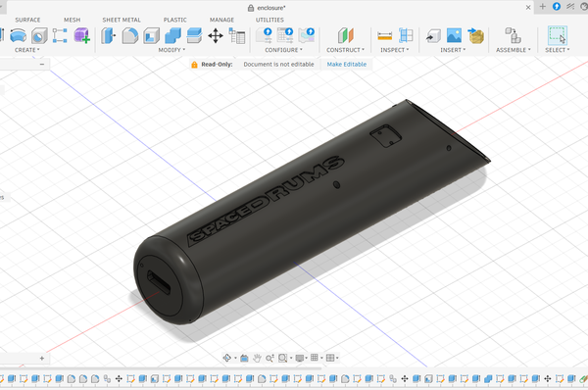Click the Zoom Window fit icon
Screen dimensions: 588x390
(283, 358)
